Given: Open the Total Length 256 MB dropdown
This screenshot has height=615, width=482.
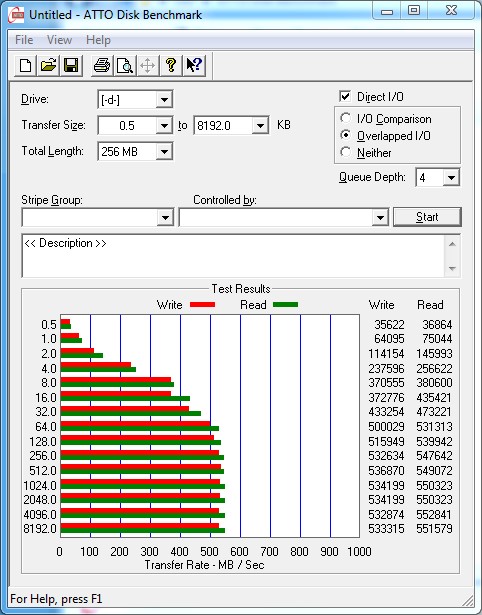Looking at the screenshot, I should point(164,151).
